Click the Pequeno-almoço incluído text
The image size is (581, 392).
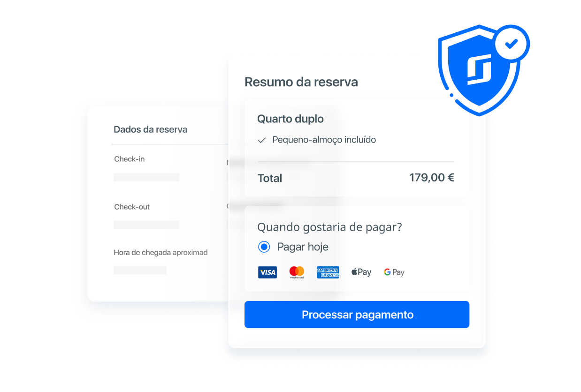click(x=324, y=140)
